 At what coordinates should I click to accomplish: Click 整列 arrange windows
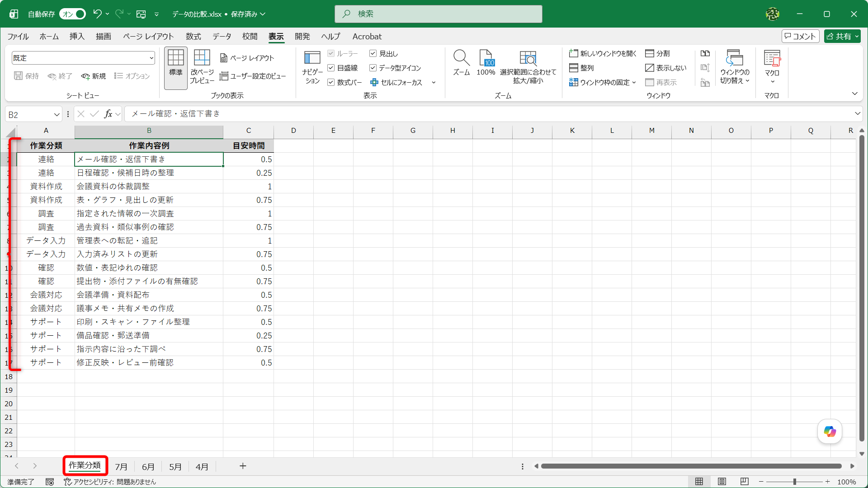[x=581, y=68]
